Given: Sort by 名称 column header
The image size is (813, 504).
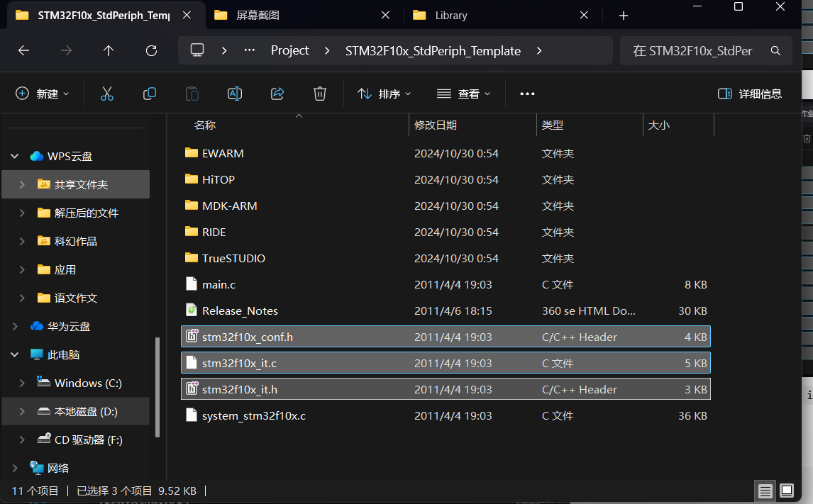Looking at the screenshot, I should 205,125.
